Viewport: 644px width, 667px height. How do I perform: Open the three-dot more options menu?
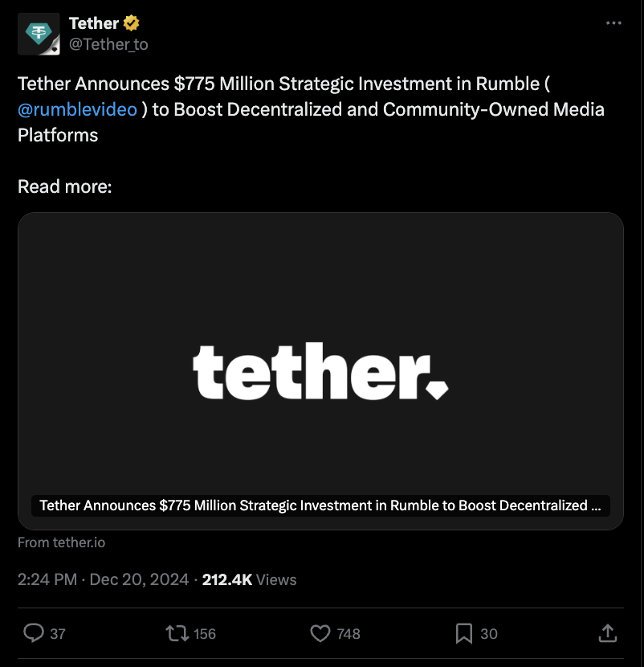pos(613,23)
